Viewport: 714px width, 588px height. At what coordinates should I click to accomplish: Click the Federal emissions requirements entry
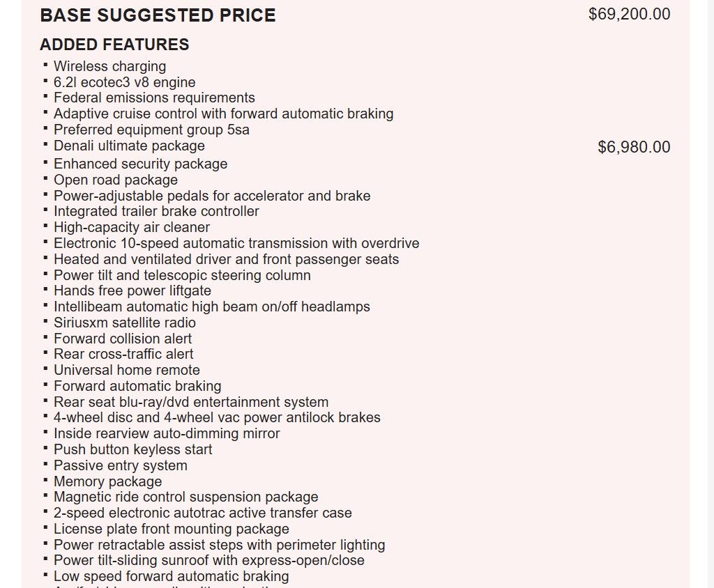154,98
